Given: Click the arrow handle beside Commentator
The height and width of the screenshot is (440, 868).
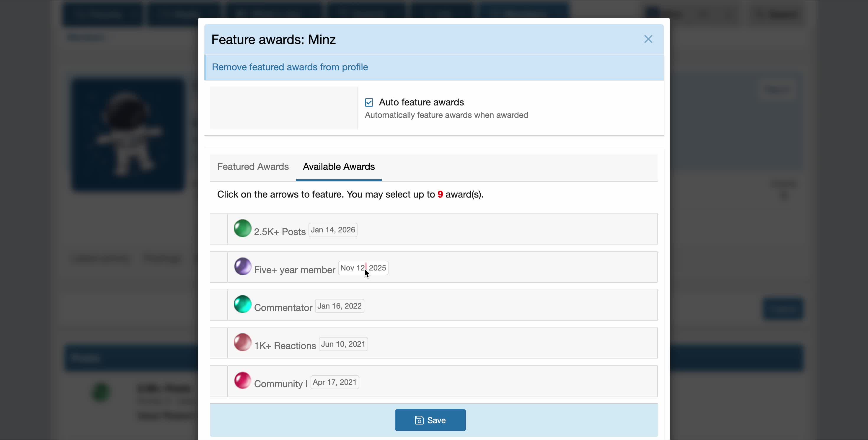Looking at the screenshot, I should click(219, 305).
